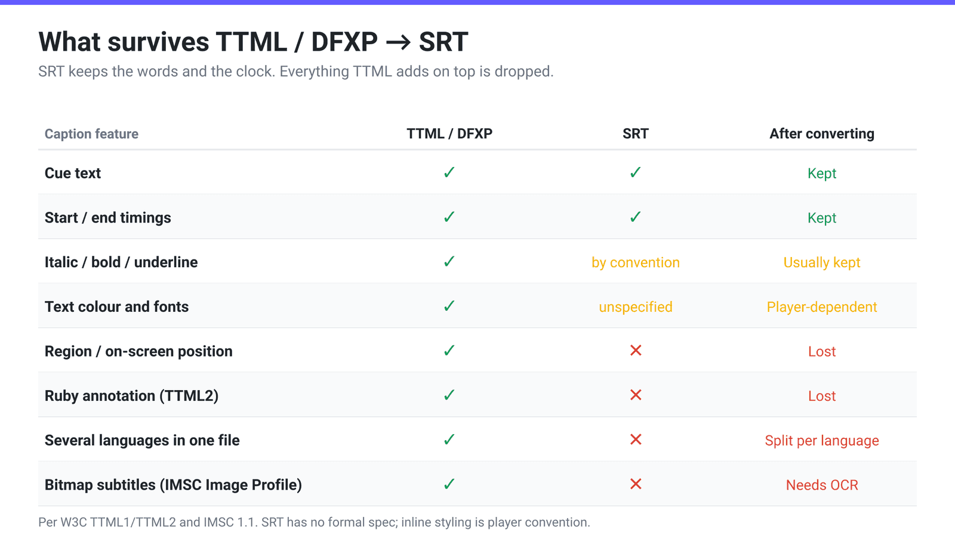
Task: Click the TTML checkmark for Bitmap subtitles
Action: click(449, 484)
